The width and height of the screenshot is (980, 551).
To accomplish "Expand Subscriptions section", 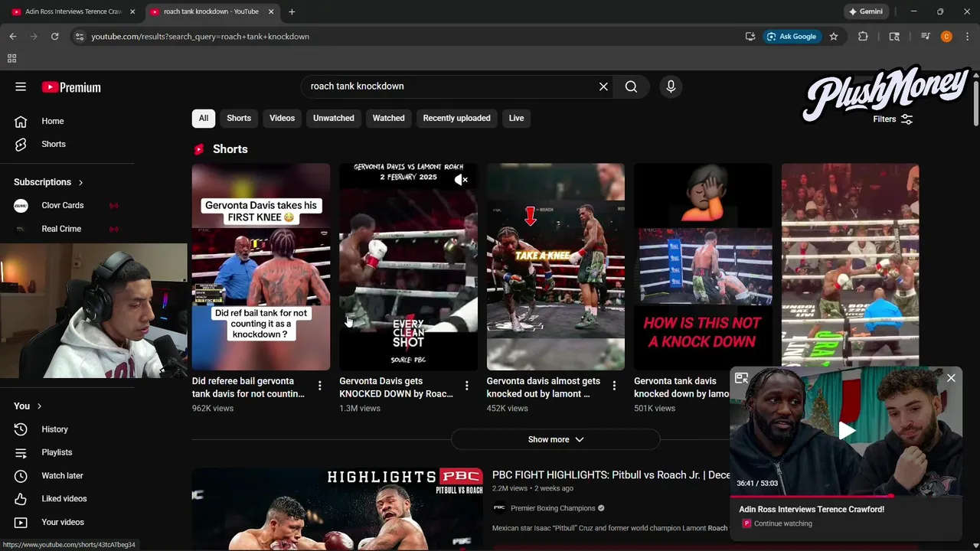I will coord(48,182).
